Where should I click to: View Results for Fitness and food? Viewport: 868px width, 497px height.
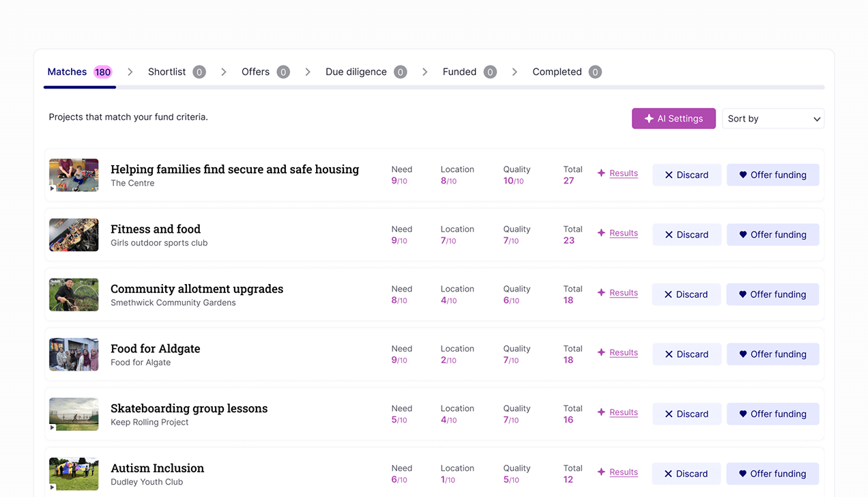point(624,233)
